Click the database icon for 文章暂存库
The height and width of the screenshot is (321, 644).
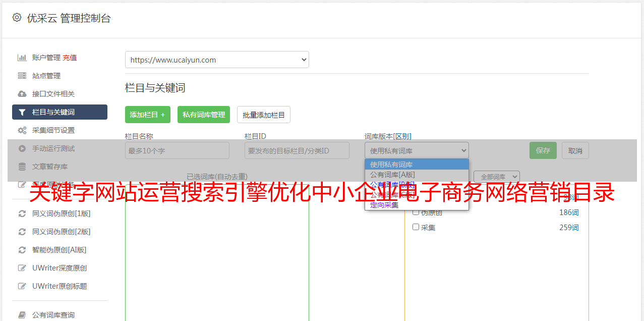click(22, 167)
